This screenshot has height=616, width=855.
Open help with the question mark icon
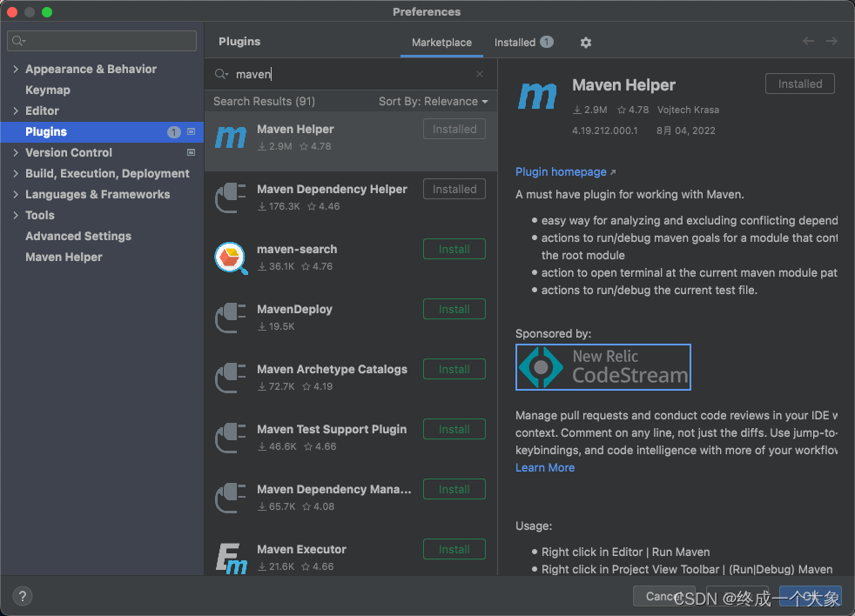pyautogui.click(x=23, y=596)
